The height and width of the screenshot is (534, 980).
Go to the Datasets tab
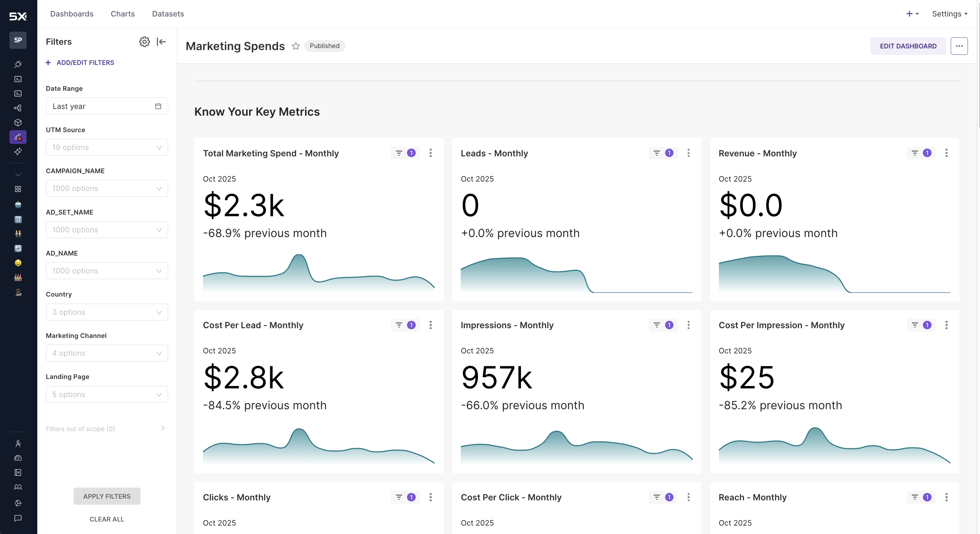(x=168, y=14)
